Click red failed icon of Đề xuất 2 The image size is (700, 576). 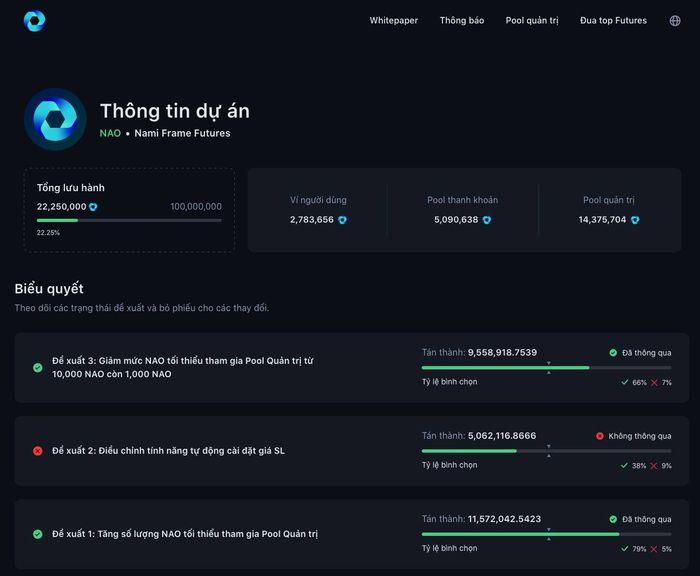(38, 451)
